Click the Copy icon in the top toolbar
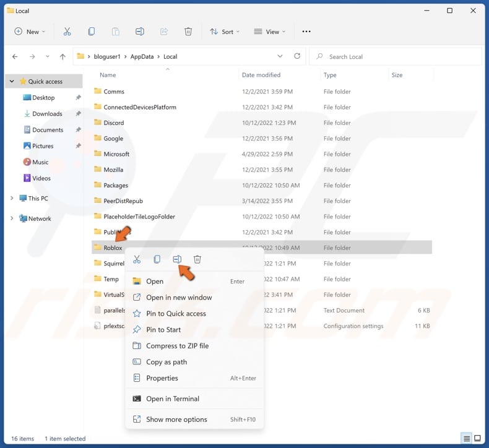Viewport: 489px width, 448px height. tap(92, 32)
